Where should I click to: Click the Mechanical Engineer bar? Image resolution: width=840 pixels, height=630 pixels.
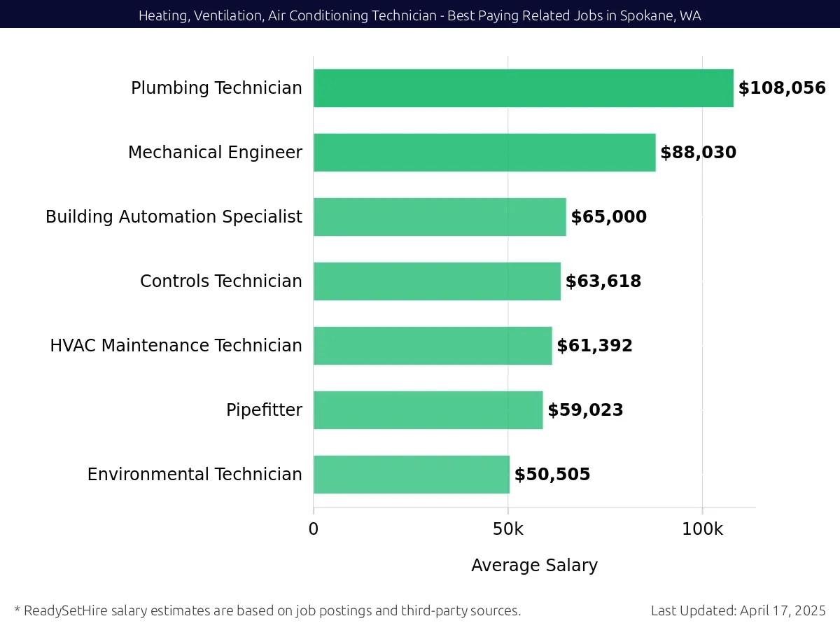point(484,153)
